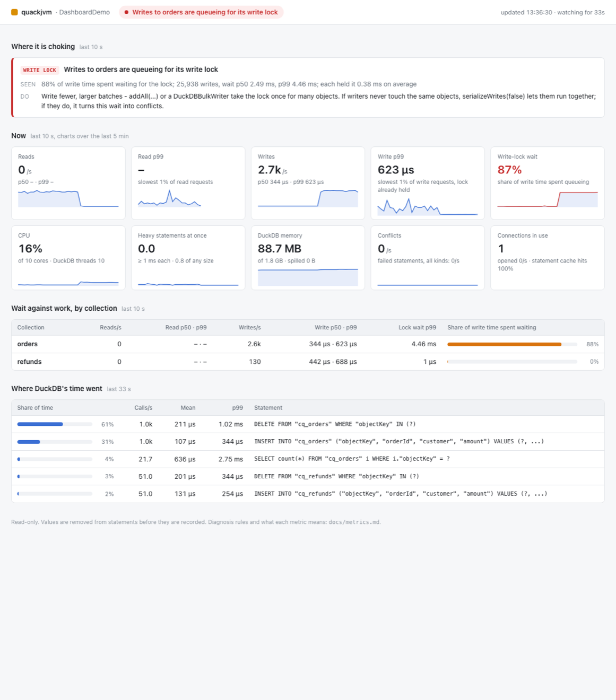The height and width of the screenshot is (700, 616).
Task: Click the SELECT count(*) statement
Action: (352, 459)
